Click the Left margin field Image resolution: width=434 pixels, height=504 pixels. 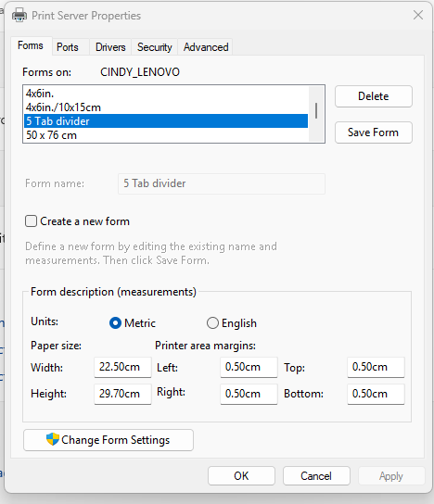point(249,367)
